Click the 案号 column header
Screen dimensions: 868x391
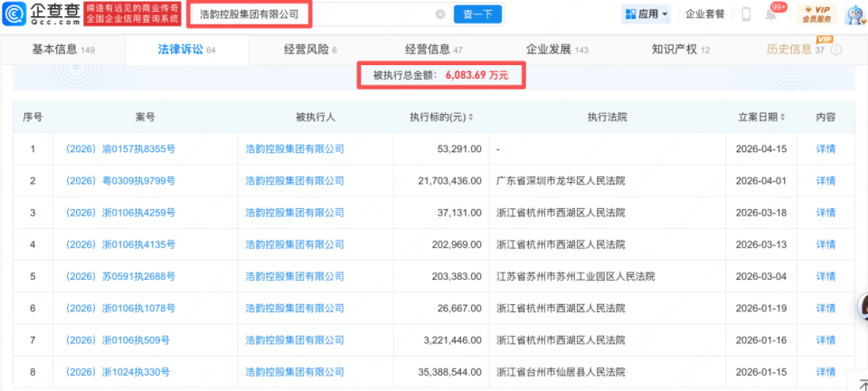coord(145,118)
